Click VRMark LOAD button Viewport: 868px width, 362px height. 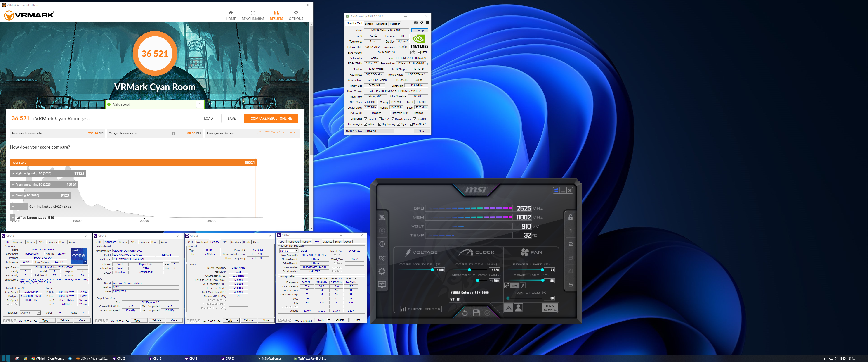click(x=208, y=119)
